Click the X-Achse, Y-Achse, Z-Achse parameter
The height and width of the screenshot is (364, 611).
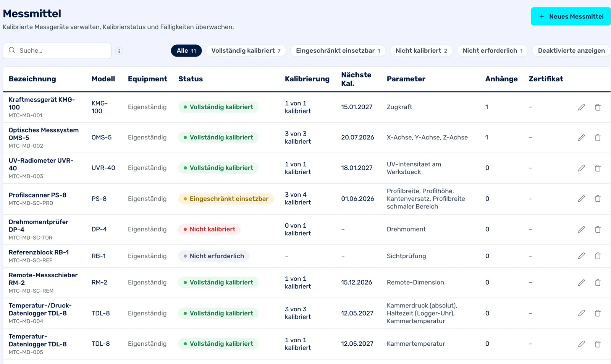point(427,138)
